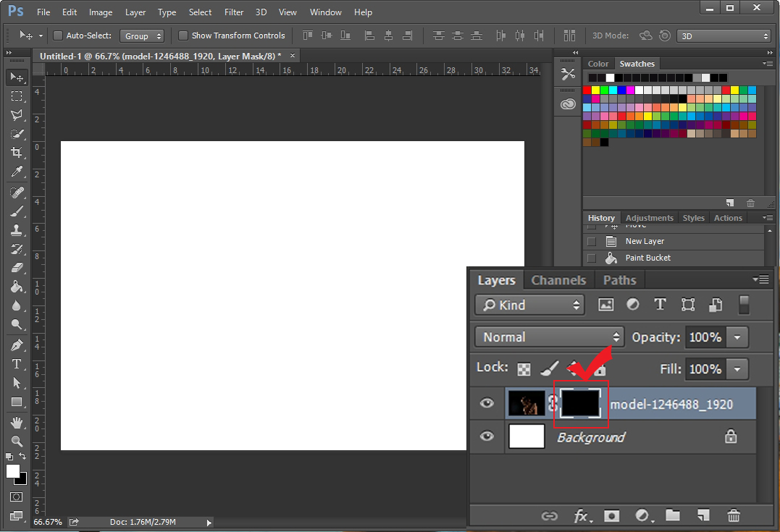This screenshot has height=532, width=780.
Task: Switch to the Adjustments tab
Action: point(649,218)
